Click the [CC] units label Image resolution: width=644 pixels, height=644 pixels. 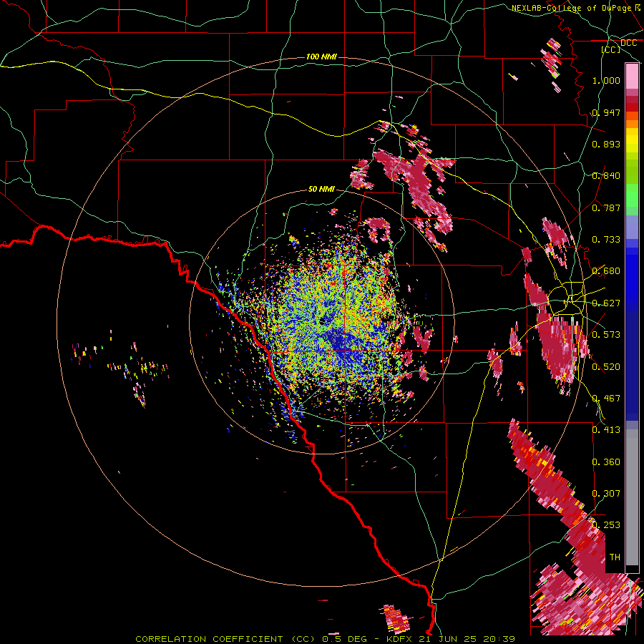[x=611, y=49]
